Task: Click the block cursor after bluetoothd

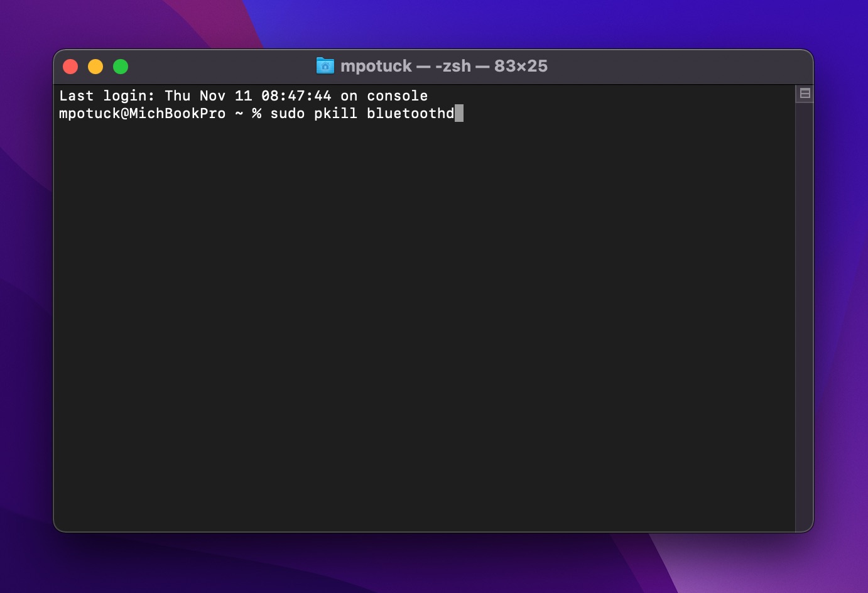Action: coord(460,113)
